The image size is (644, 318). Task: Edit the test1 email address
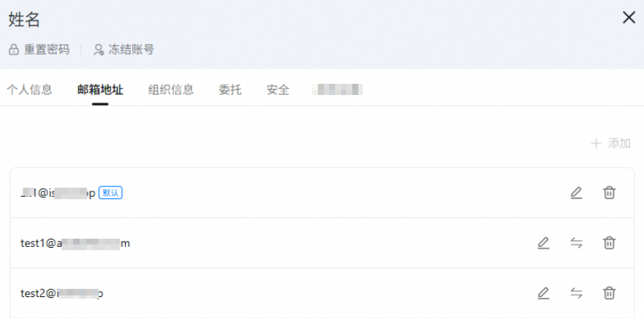[543, 243]
